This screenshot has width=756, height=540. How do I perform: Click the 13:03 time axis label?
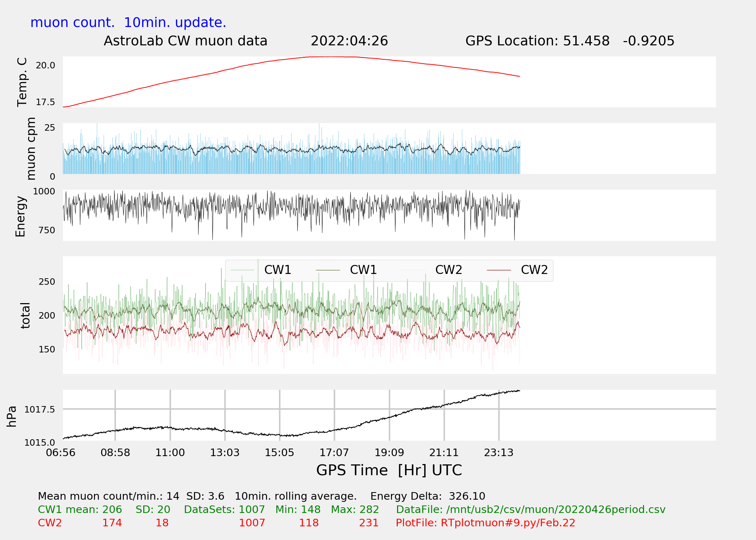pos(225,453)
